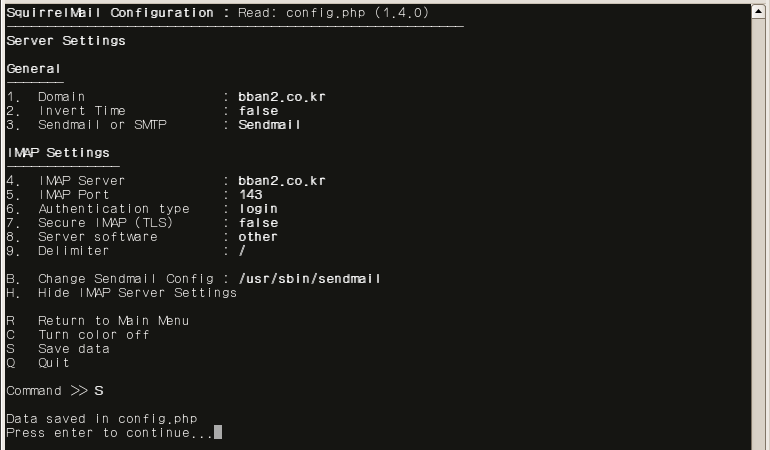
Task: Select Return to Main Menu option
Action: coord(98,321)
